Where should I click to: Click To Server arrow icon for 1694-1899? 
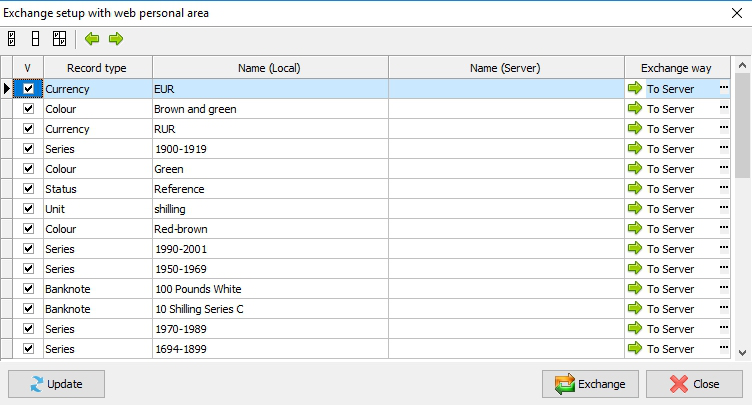click(635, 348)
